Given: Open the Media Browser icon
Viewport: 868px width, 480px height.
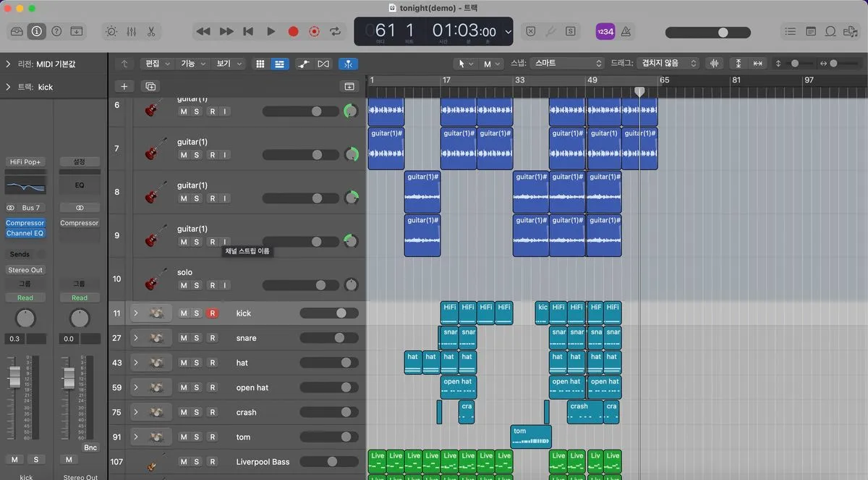Looking at the screenshot, I should tap(851, 31).
